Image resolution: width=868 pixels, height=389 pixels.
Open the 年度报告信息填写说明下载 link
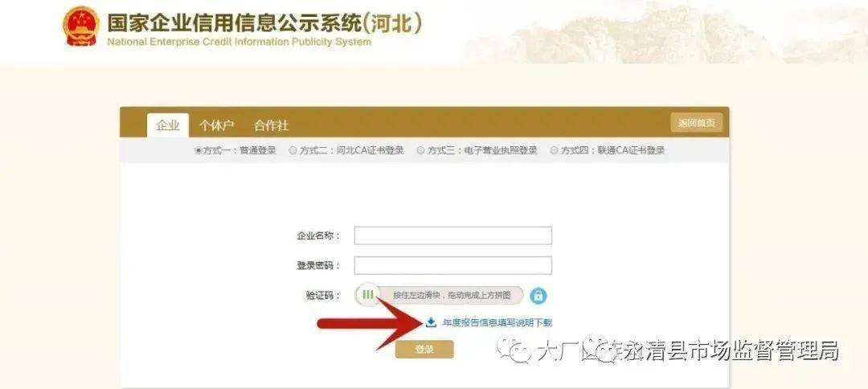coord(497,322)
